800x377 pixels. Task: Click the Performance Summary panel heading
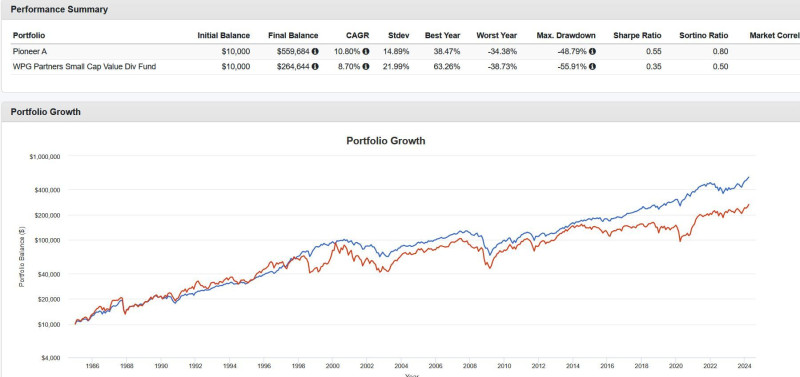(59, 9)
